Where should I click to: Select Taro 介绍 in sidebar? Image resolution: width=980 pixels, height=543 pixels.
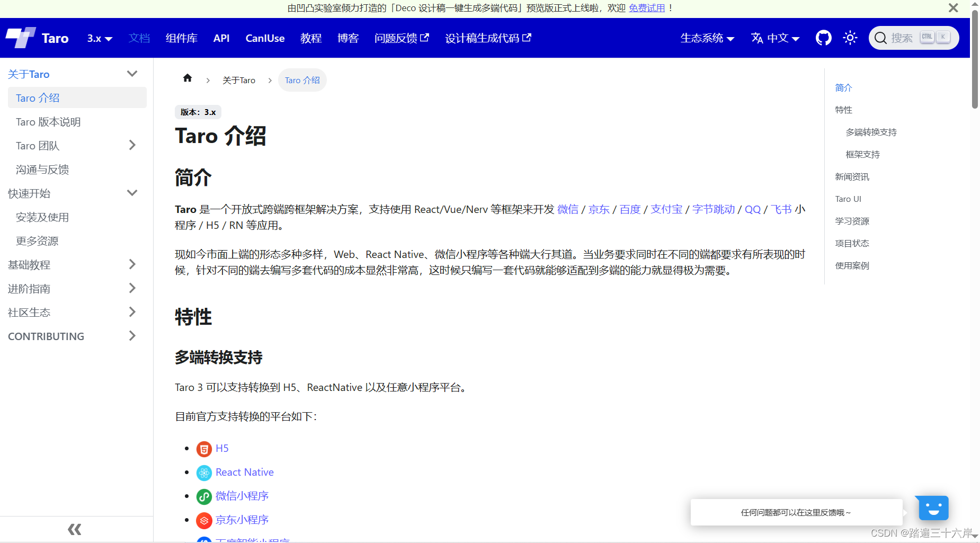click(x=77, y=97)
